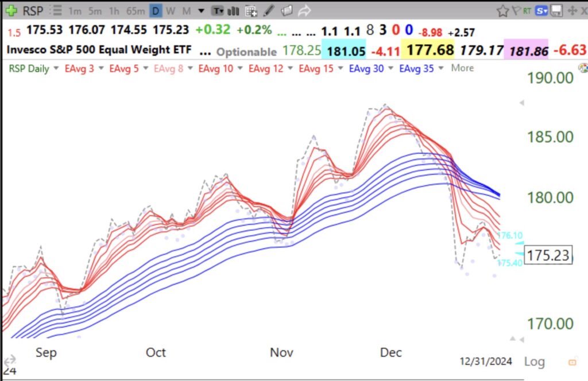Click the green plus icon to add a symbol
The image size is (588, 381).
tap(10, 10)
